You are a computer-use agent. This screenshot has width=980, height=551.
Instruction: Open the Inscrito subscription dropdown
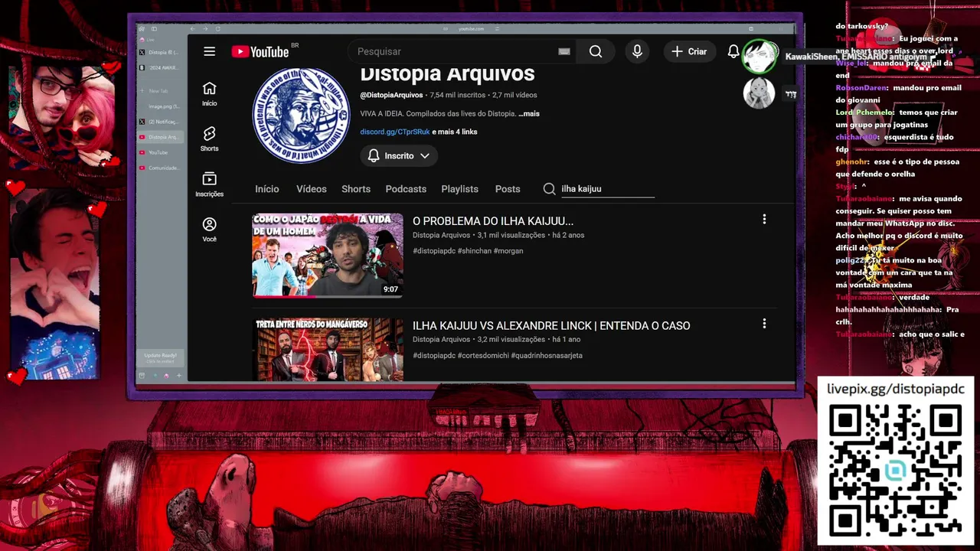[x=399, y=155]
